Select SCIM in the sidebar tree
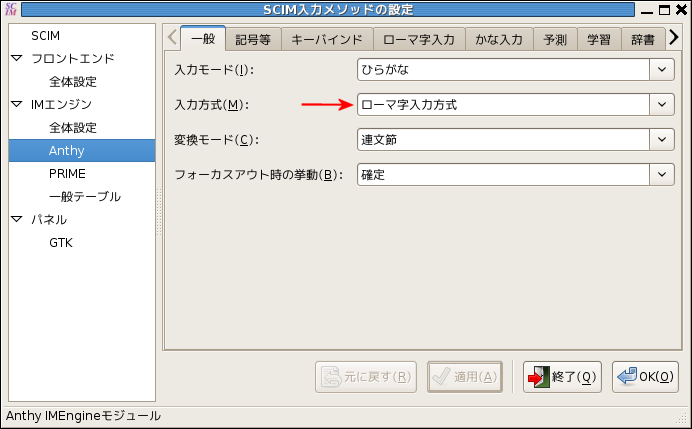The width and height of the screenshot is (692, 429). (45, 36)
